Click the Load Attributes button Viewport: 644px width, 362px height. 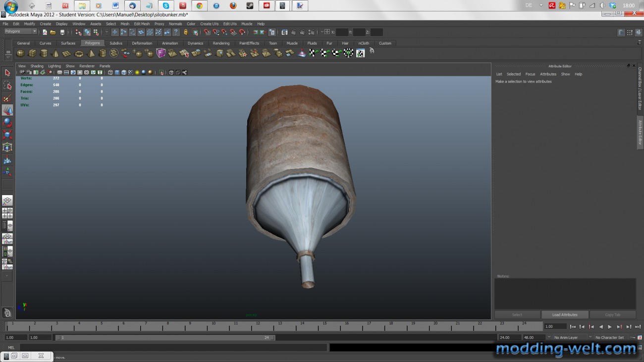pos(565,315)
